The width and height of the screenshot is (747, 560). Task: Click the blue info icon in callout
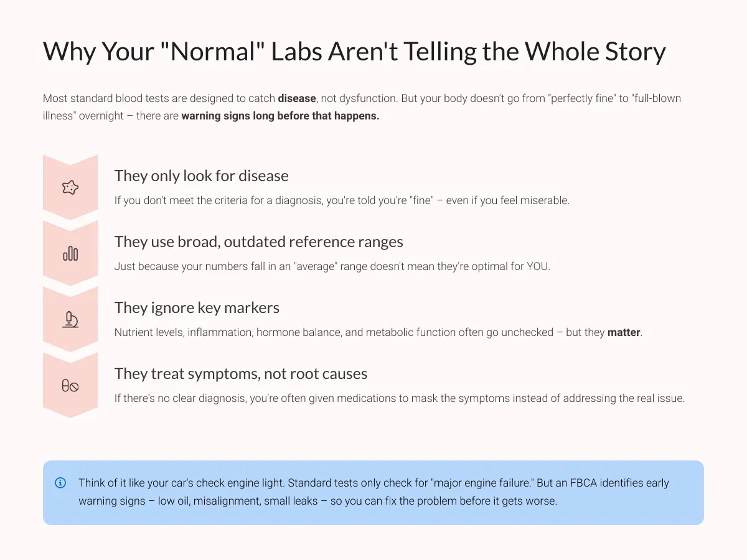pos(60,483)
